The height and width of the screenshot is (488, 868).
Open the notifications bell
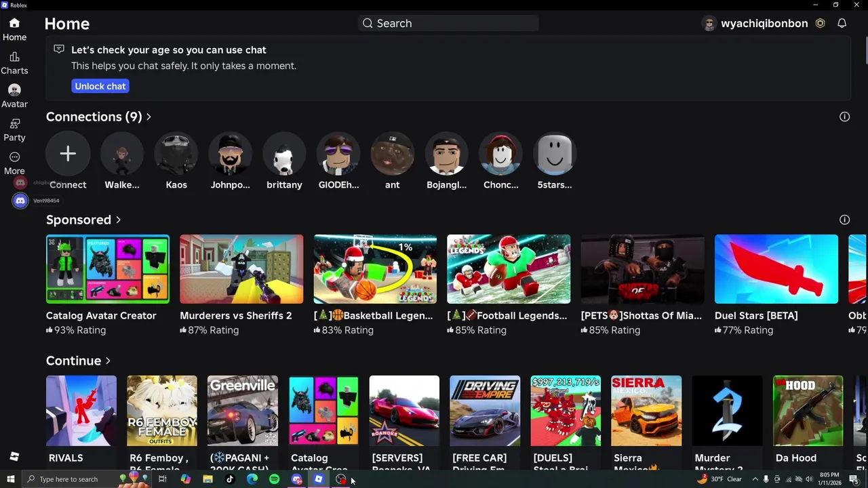(842, 23)
